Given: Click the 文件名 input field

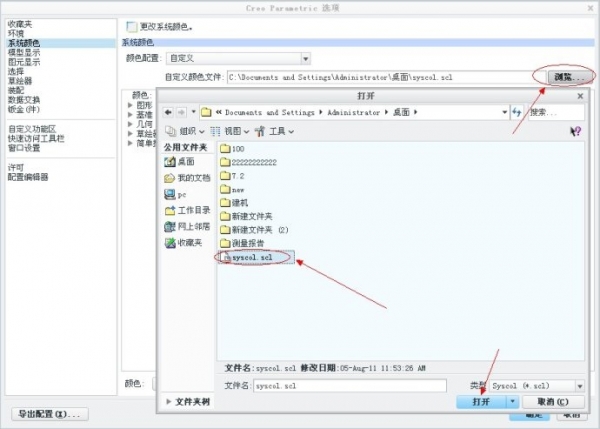Looking at the screenshot, I should 350,385.
